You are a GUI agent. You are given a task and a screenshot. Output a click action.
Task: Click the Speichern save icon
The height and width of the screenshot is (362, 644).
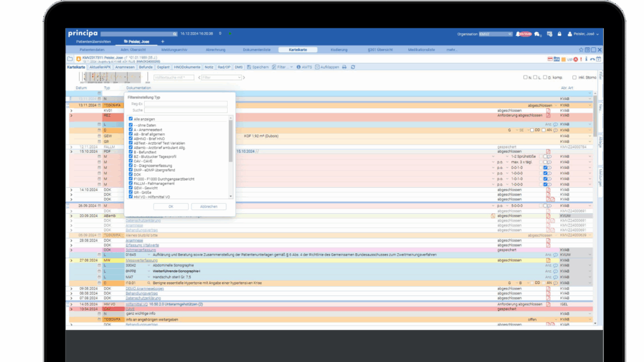249,67
